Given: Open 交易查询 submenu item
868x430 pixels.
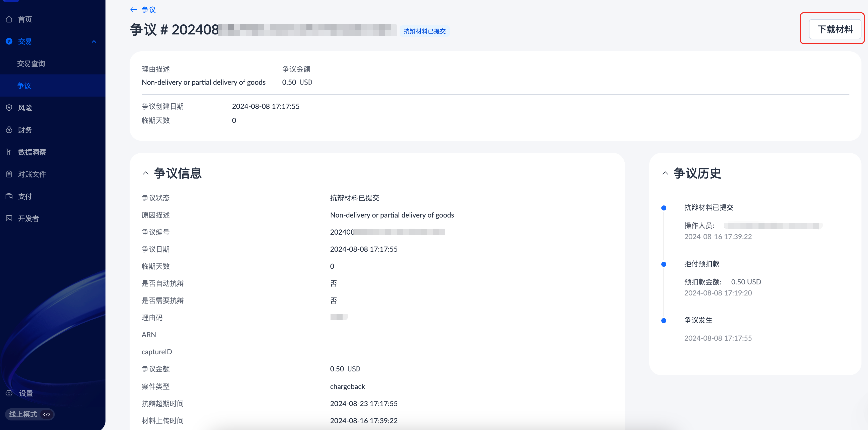Looking at the screenshot, I should pyautogui.click(x=31, y=63).
